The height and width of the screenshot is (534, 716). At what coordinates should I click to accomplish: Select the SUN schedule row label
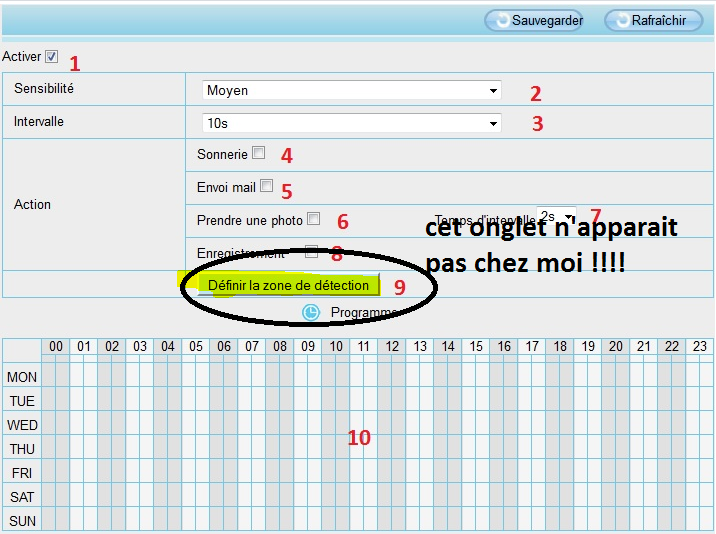click(22, 521)
